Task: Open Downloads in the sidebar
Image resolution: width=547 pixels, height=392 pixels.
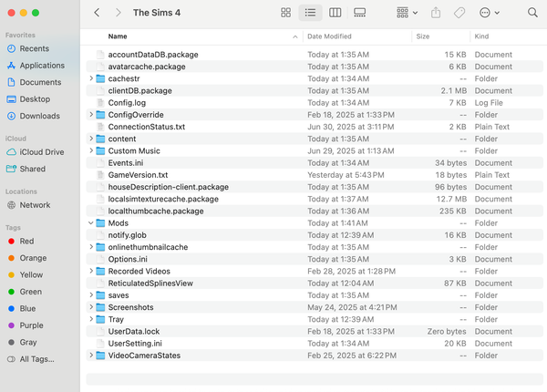Action: pos(39,116)
